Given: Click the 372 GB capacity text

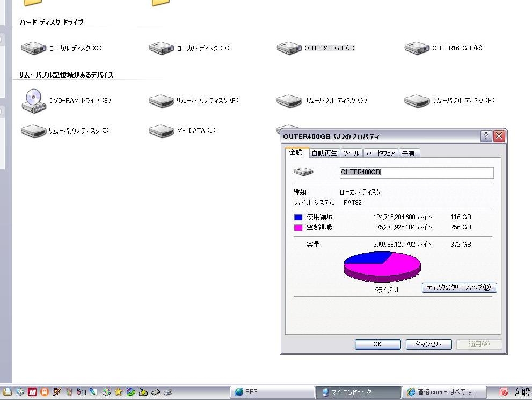Looking at the screenshot, I should point(461,245).
